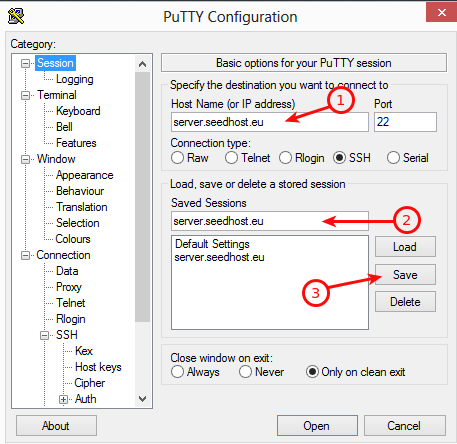The width and height of the screenshot is (457, 444).
Task: Select the Telnet connection type
Action: tap(231, 158)
